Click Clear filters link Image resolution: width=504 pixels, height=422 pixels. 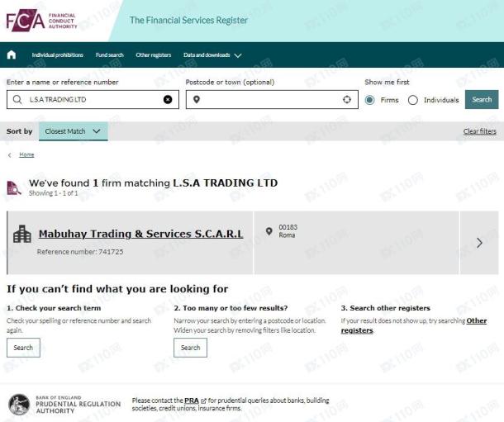pyautogui.click(x=479, y=131)
